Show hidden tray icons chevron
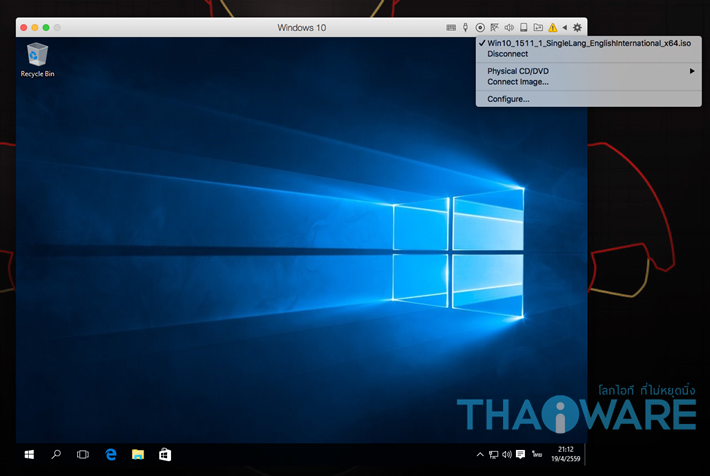This screenshot has height=476, width=710. click(x=480, y=454)
